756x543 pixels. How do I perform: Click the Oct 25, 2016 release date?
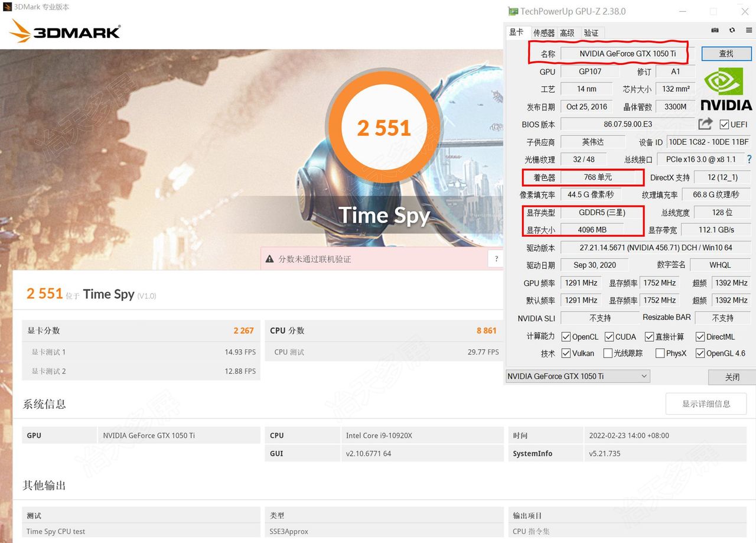coord(587,106)
